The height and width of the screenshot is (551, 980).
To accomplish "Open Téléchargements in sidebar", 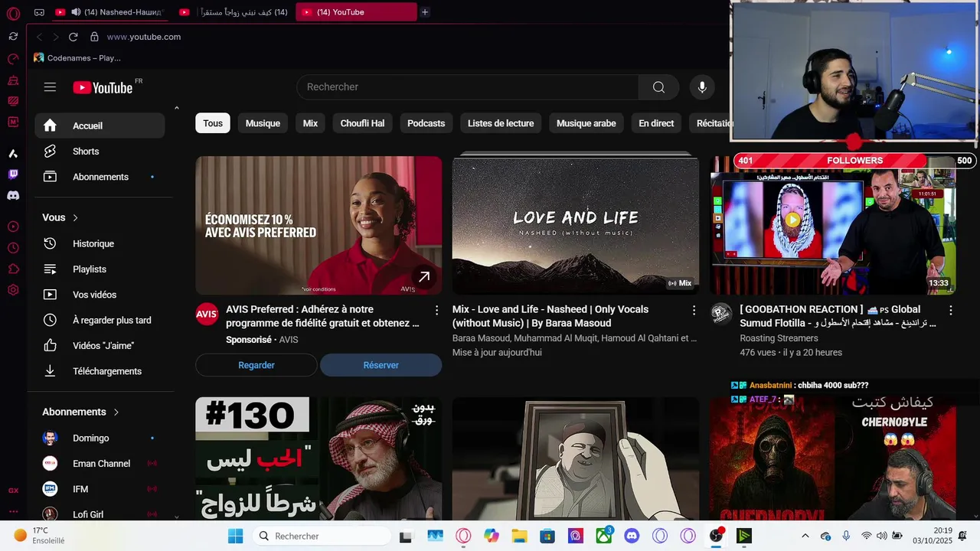I will tap(100, 371).
